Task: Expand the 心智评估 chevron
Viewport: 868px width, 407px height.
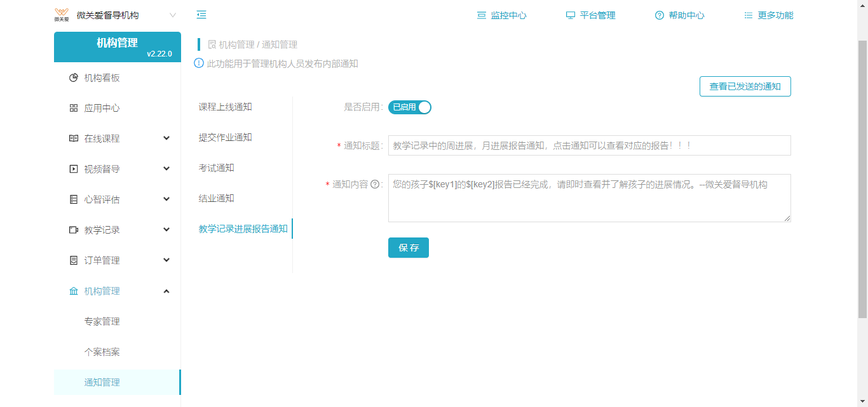Action: (166, 199)
